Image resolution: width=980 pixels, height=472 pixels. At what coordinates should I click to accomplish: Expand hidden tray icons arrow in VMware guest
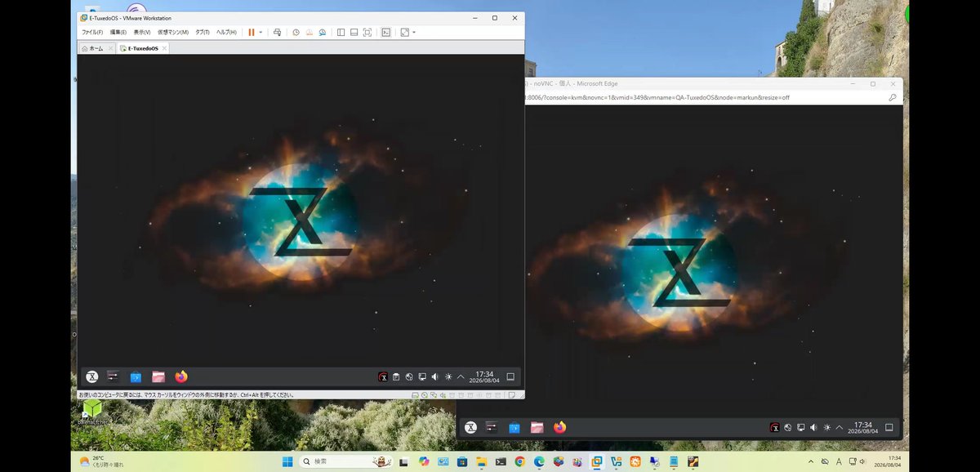(461, 376)
